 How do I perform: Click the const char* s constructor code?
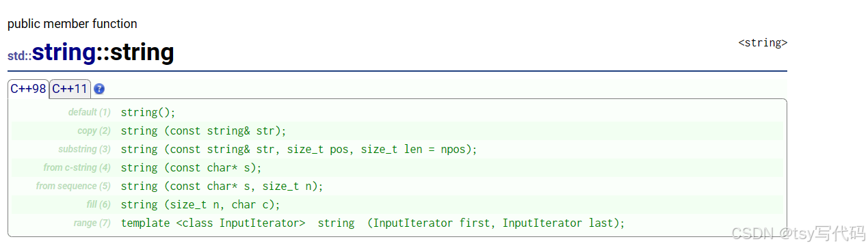[191, 167]
